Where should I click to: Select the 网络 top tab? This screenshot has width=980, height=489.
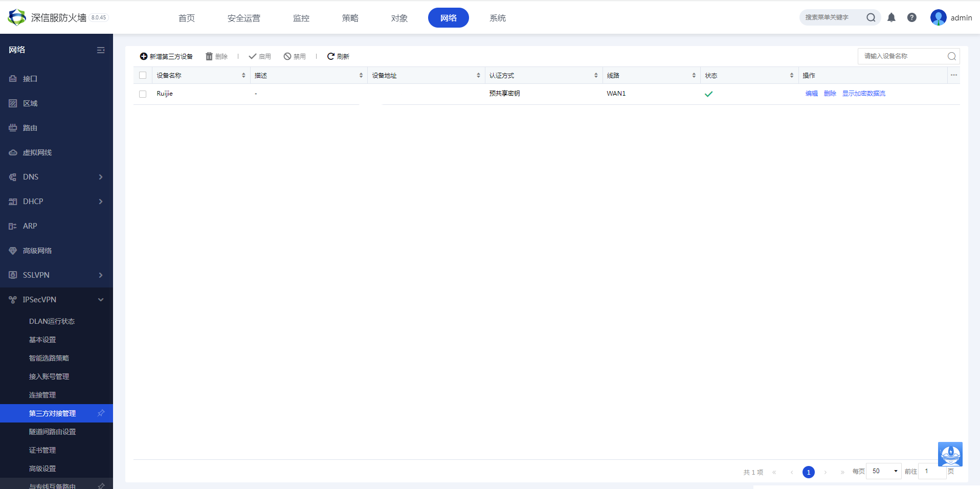449,18
